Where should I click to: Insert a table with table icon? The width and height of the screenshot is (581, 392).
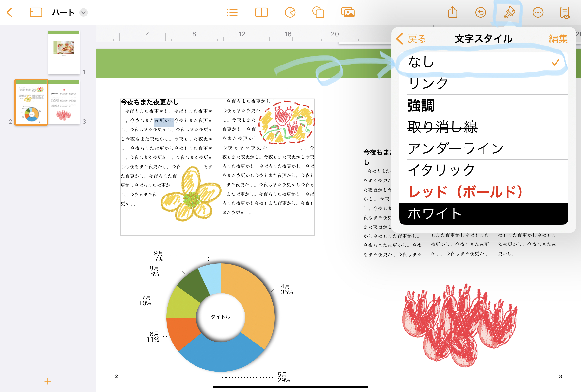coord(261,12)
